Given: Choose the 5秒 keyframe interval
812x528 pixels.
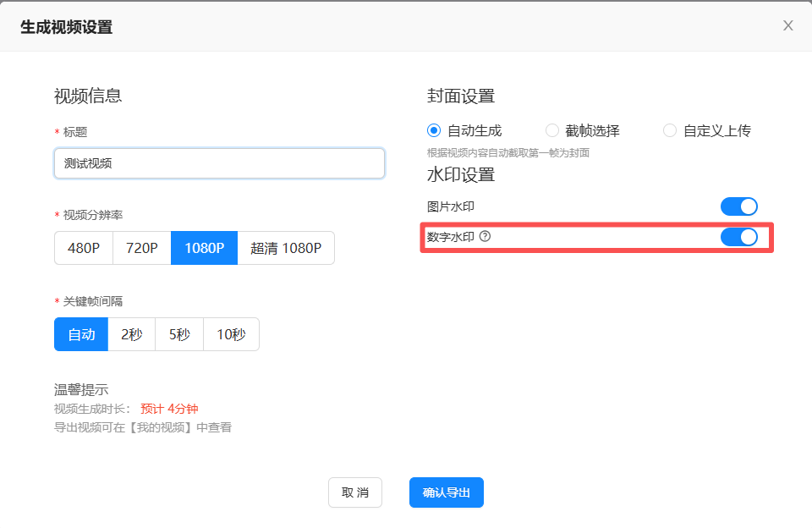Looking at the screenshot, I should [179, 334].
